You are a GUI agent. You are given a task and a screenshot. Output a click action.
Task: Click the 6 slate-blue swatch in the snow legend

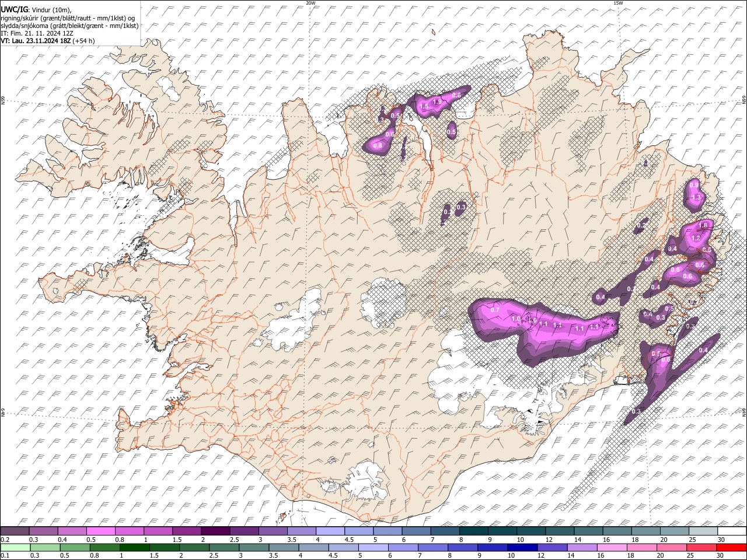[x=416, y=531]
